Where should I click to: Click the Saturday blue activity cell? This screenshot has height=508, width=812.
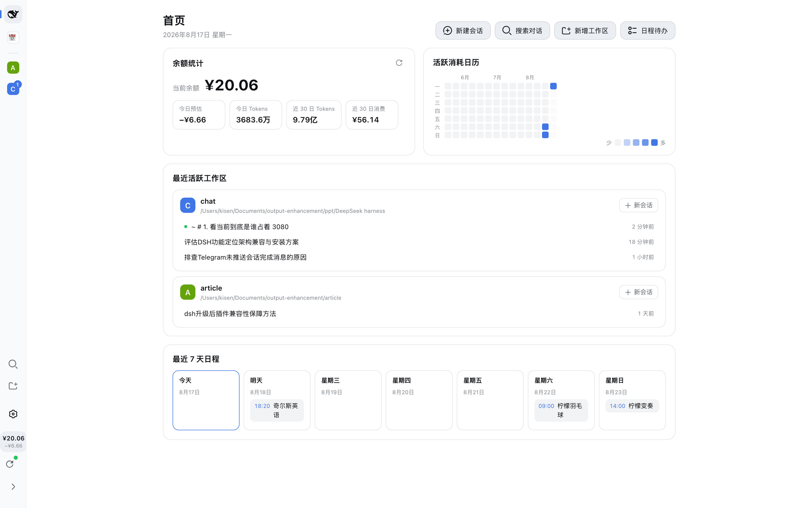click(545, 127)
